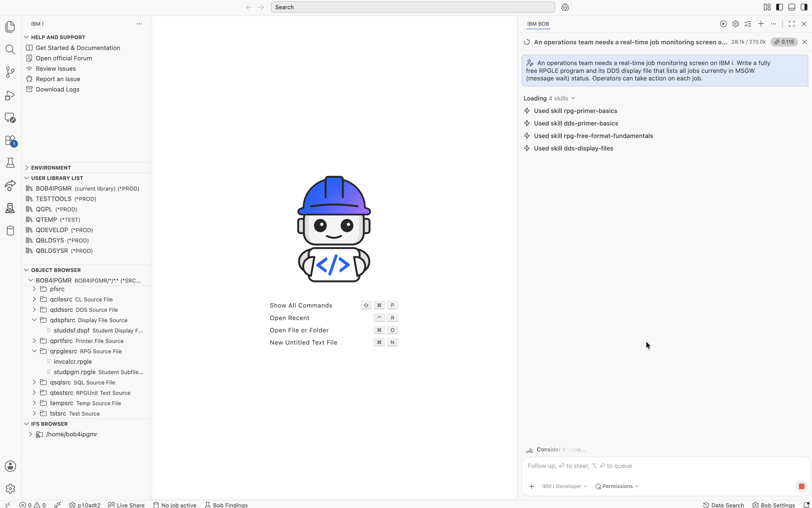Open the IBM i Developer mode dropdown
This screenshot has width=812, height=508.
(x=565, y=486)
